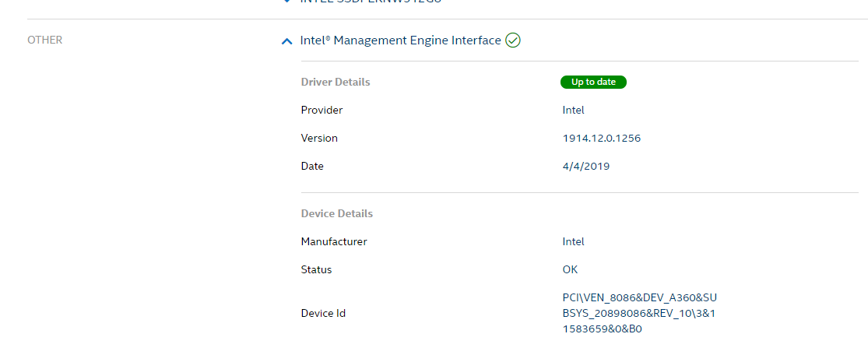Click the Manufacturer label
Image resolution: width=868 pixels, height=362 pixels.
pos(334,242)
